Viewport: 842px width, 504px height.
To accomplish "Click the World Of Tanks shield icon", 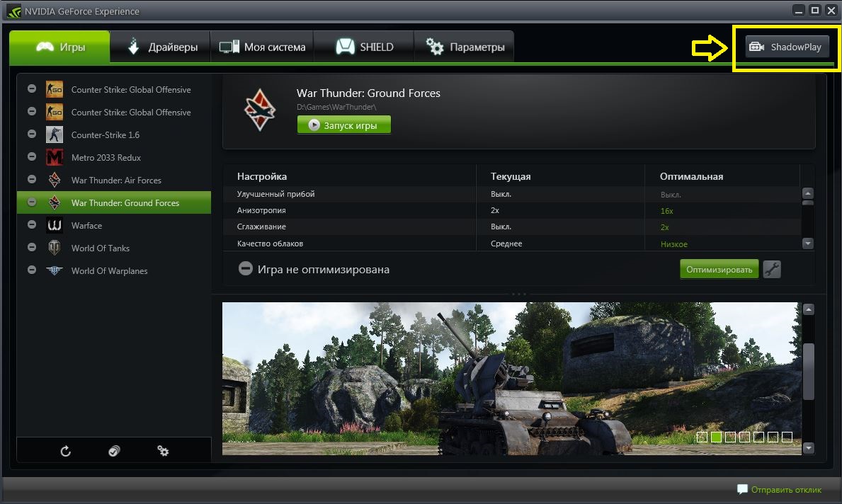I will [x=55, y=248].
